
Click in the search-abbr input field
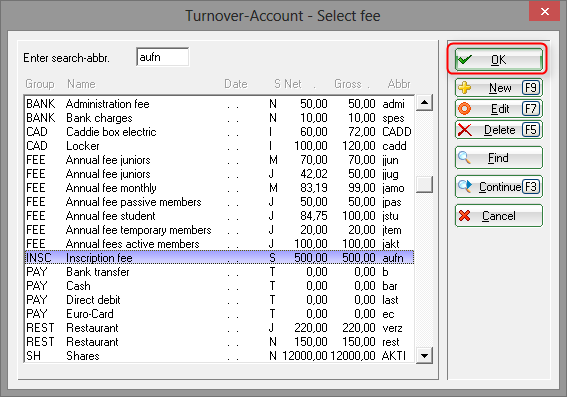163,57
